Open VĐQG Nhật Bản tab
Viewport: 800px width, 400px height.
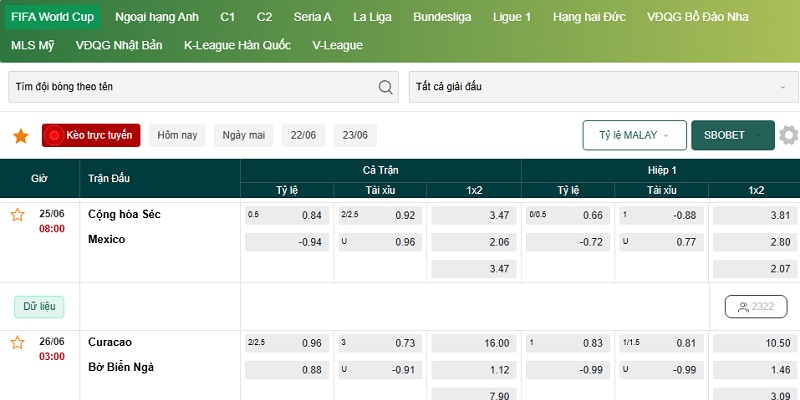point(119,45)
